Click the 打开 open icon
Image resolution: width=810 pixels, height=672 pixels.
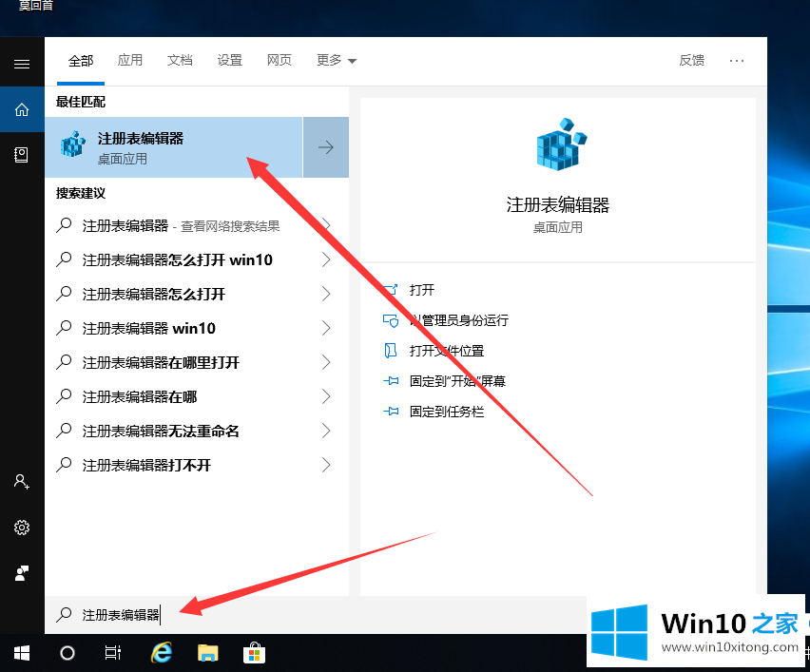391,290
